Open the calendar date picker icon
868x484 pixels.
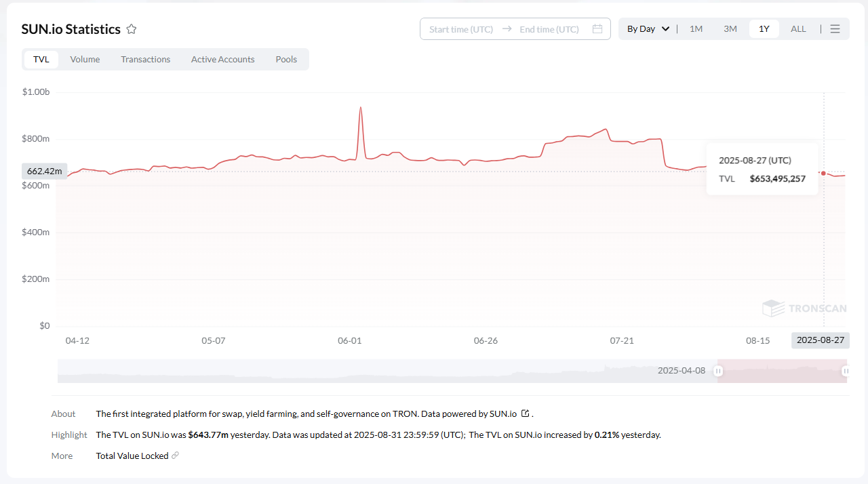click(597, 29)
